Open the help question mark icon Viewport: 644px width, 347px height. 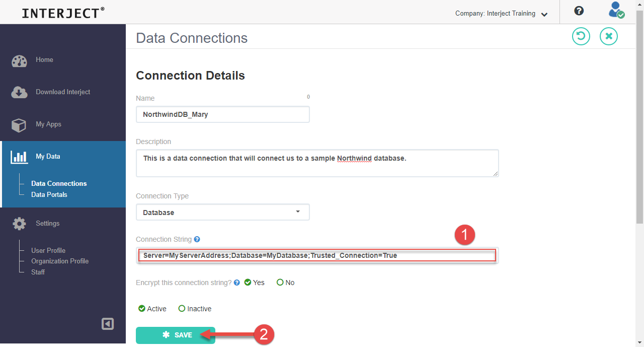(579, 11)
